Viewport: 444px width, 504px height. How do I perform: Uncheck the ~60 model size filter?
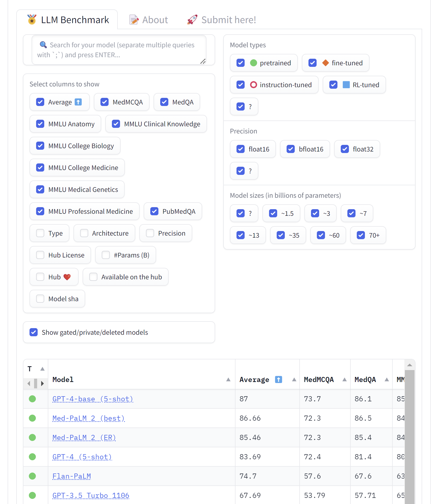[321, 235]
